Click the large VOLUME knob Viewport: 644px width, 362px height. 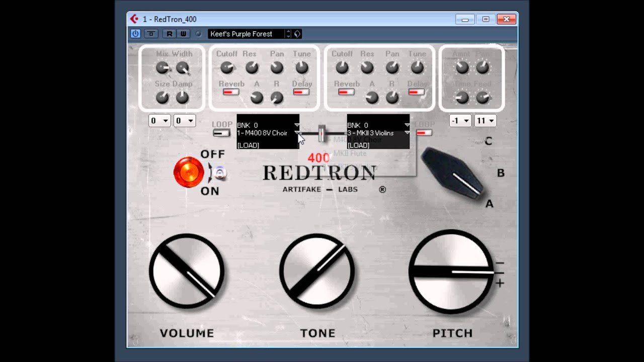tap(187, 271)
